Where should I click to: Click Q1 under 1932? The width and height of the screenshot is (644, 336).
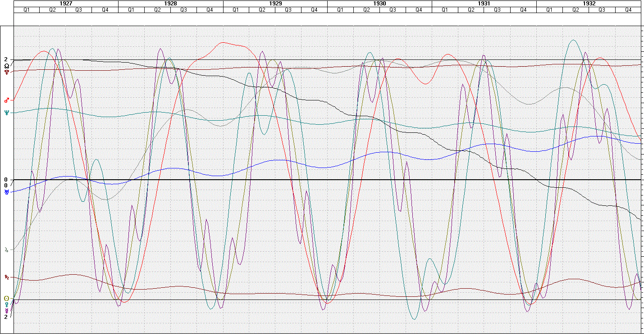coord(549,9)
